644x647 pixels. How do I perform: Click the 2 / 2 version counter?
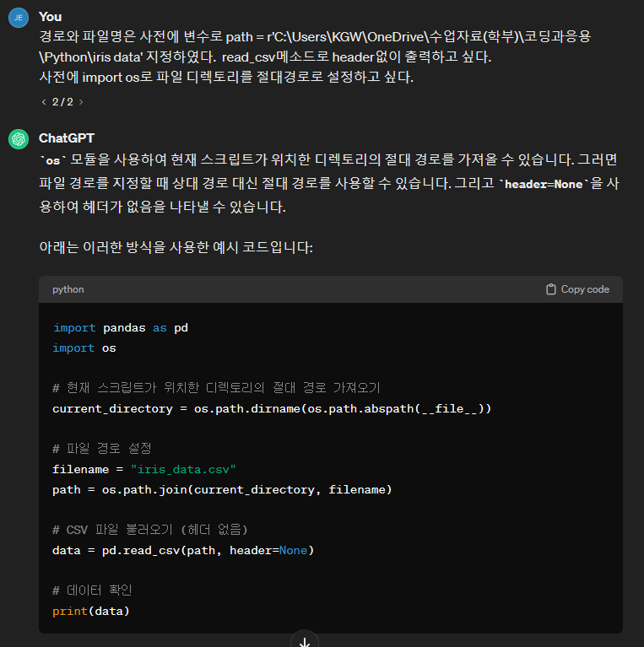[x=62, y=102]
